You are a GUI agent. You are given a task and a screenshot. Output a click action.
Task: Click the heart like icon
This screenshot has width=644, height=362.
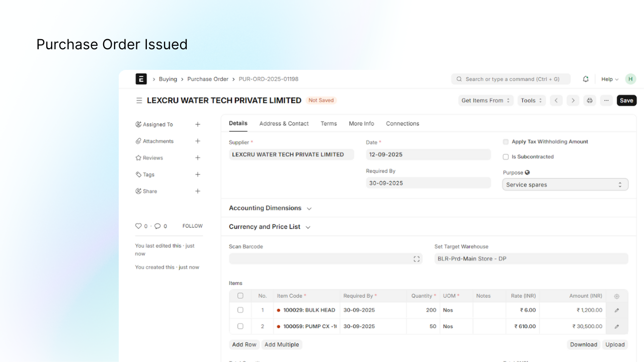(138, 226)
